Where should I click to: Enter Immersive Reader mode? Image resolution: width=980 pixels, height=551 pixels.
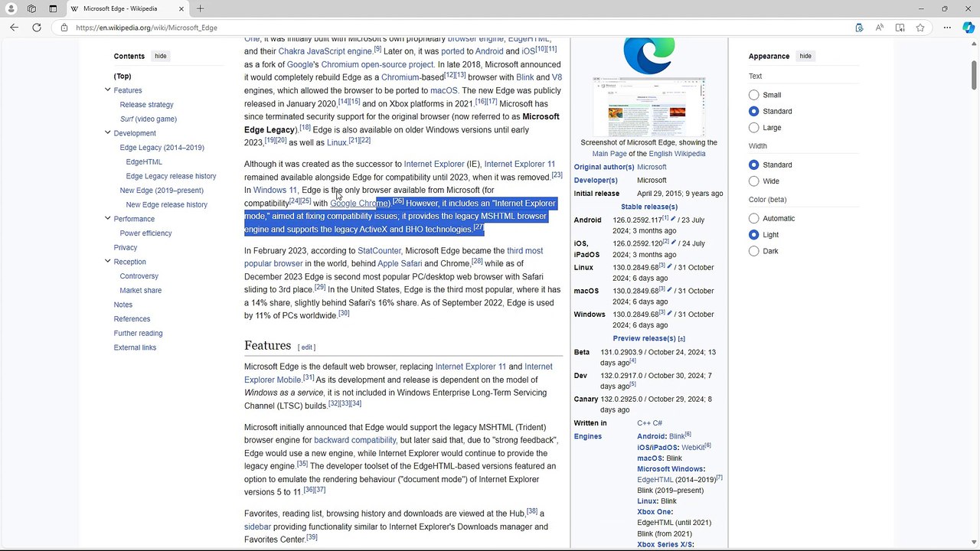900,28
